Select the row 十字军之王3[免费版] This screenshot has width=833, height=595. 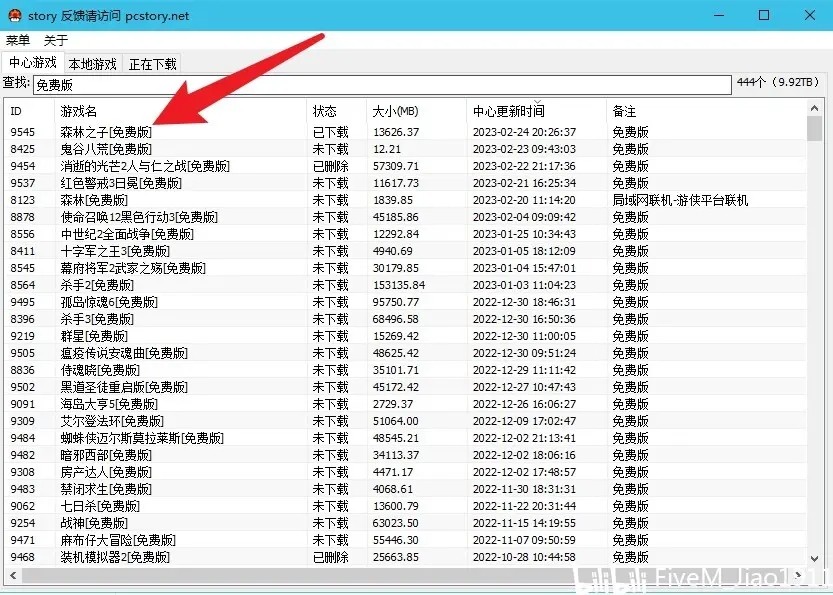coord(405,251)
